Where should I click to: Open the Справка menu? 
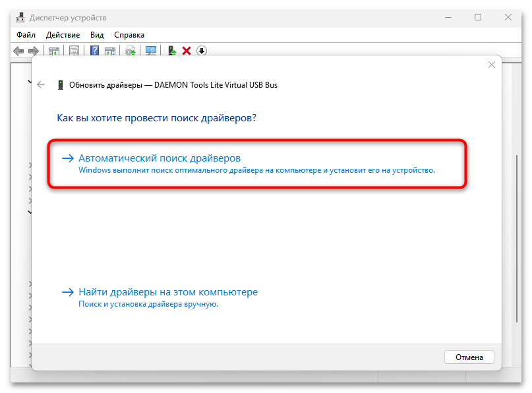(x=129, y=35)
